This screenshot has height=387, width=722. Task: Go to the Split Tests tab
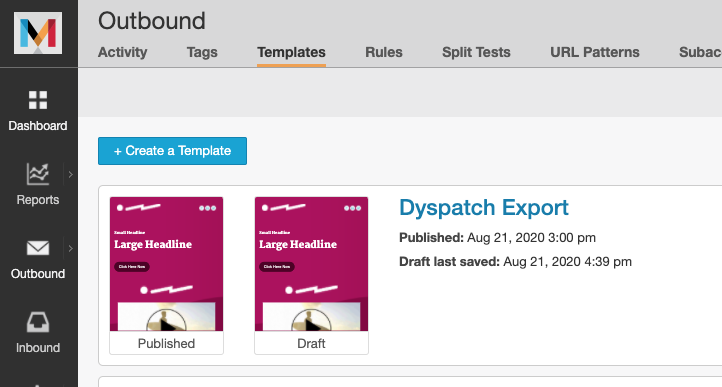pos(476,52)
